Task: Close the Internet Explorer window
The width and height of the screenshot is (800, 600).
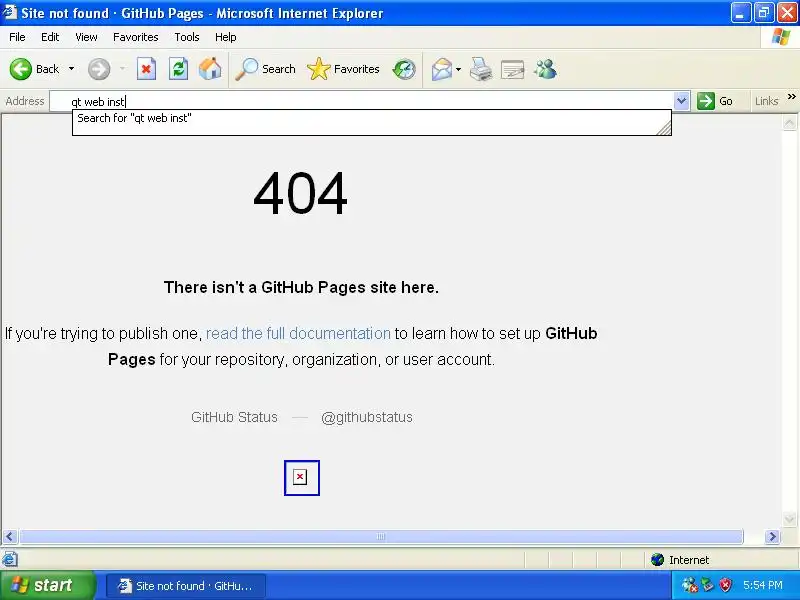Action: click(x=787, y=13)
